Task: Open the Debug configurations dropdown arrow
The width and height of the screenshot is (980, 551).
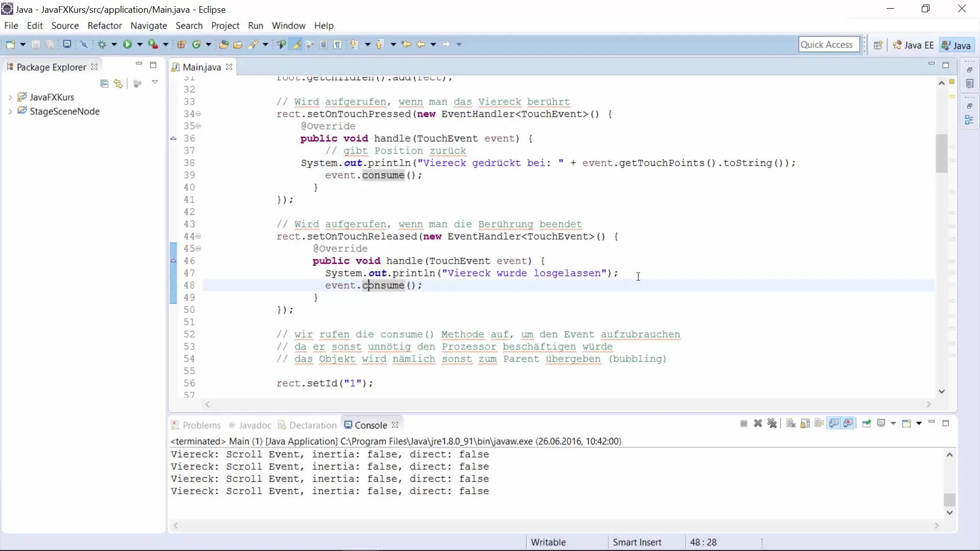Action: point(114,44)
